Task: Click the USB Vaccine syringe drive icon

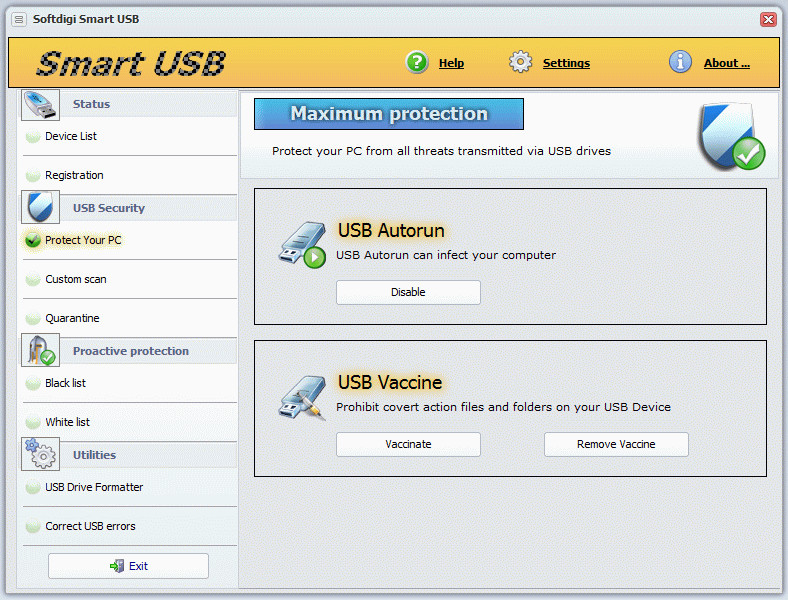Action: tap(303, 397)
